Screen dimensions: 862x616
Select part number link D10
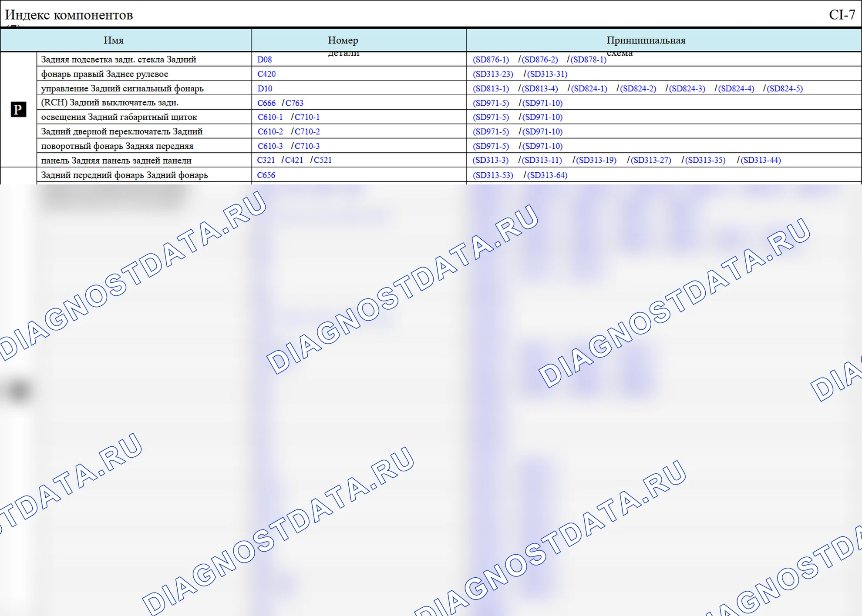265,89
